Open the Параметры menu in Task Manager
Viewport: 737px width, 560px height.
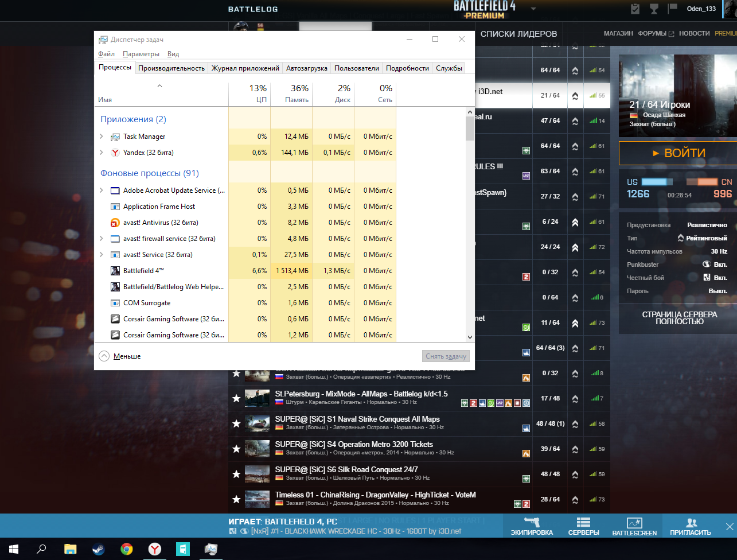coord(141,54)
